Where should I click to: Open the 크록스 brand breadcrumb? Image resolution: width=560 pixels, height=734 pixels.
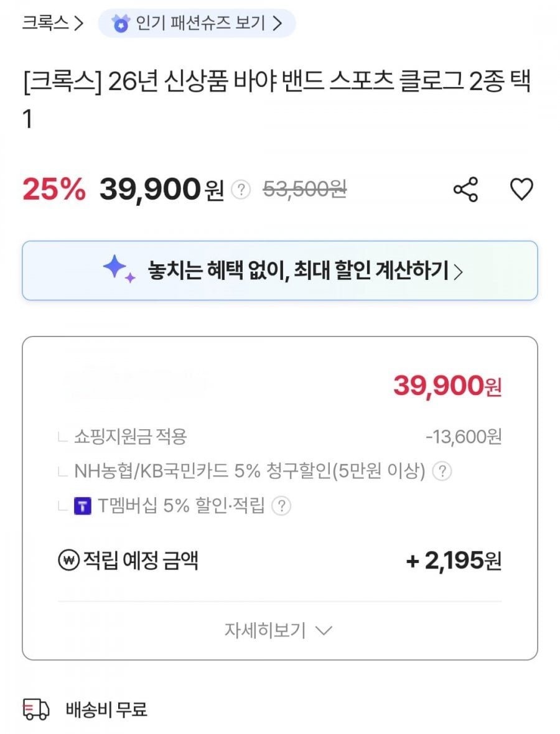coord(52,23)
